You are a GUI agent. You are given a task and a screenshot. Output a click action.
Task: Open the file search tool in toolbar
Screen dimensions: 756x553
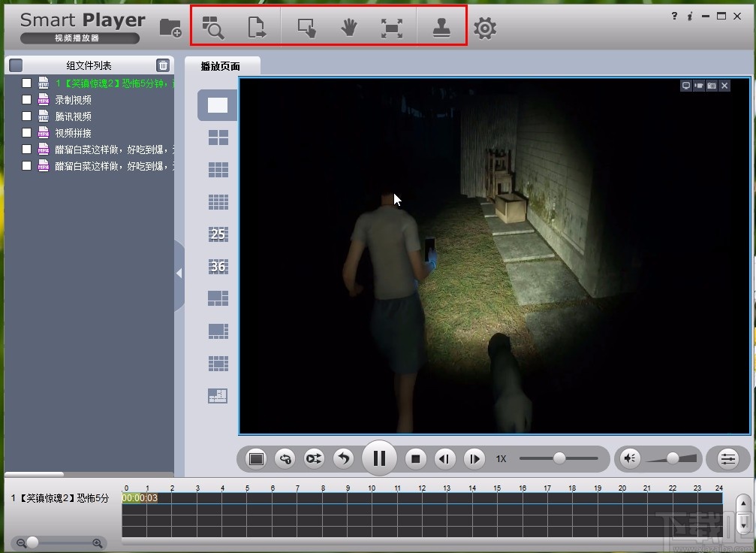point(213,29)
